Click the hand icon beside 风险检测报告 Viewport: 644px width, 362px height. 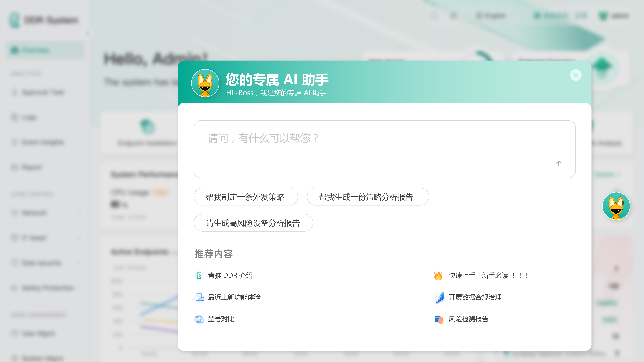click(439, 319)
